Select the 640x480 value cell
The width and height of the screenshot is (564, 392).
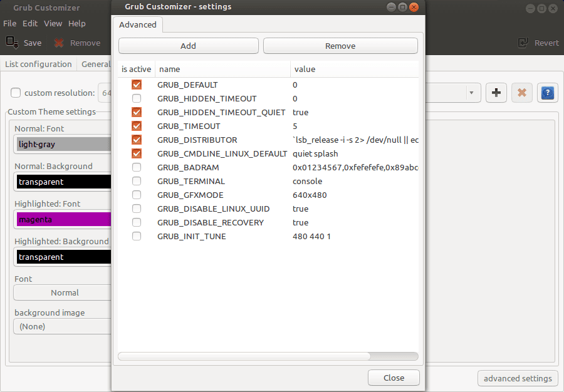(x=355, y=195)
